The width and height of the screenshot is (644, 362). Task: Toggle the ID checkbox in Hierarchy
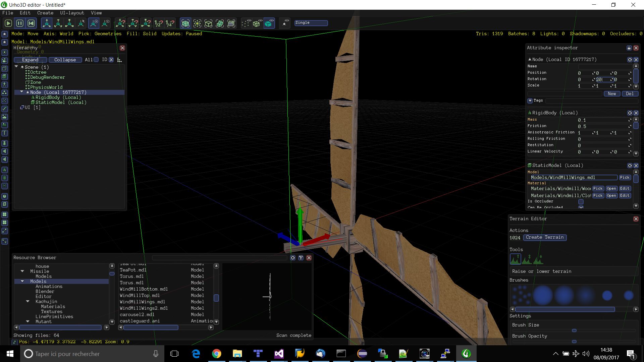click(111, 60)
